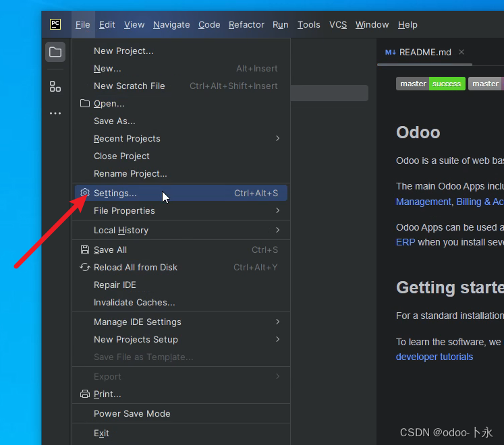This screenshot has width=504, height=445.
Task: Select Invalidate Caches... entry
Action: click(x=181, y=302)
